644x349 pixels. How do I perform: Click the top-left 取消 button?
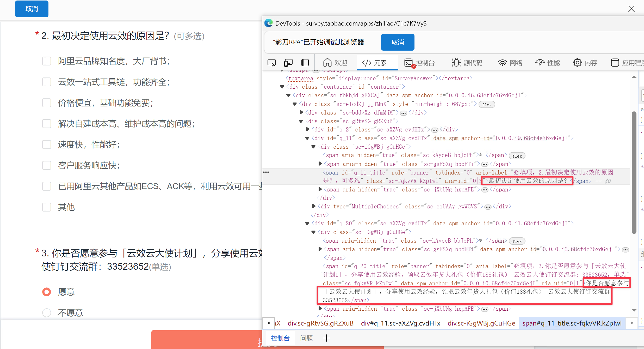[32, 9]
